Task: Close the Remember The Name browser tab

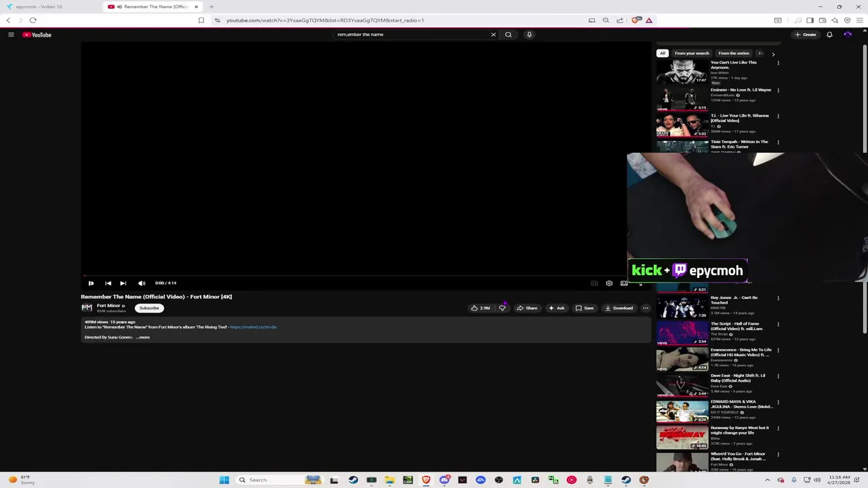Action: (196, 7)
